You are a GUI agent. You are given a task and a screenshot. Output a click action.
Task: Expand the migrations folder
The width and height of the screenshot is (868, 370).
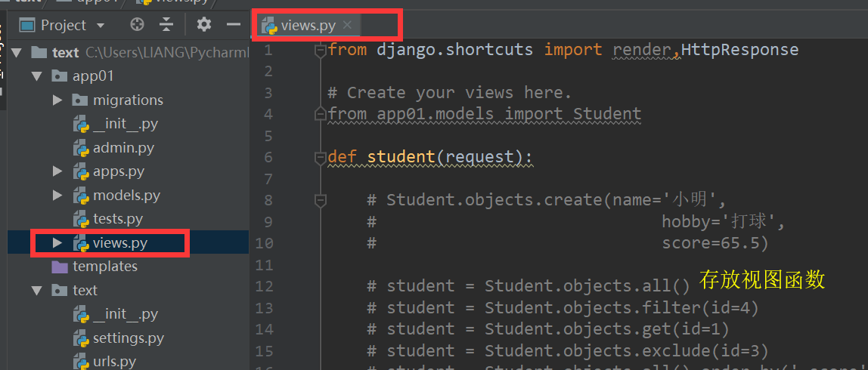(x=57, y=100)
